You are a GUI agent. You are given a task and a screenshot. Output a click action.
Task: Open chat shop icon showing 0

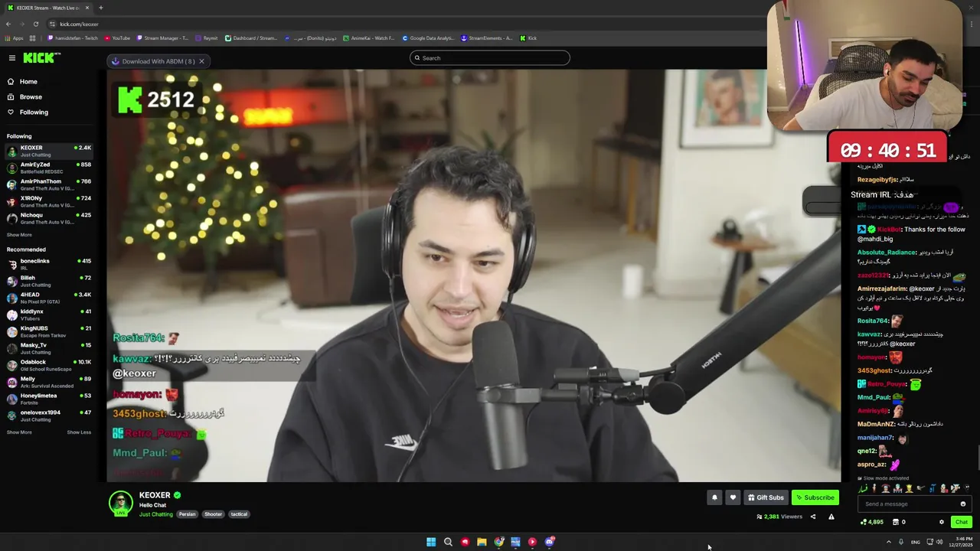899,522
